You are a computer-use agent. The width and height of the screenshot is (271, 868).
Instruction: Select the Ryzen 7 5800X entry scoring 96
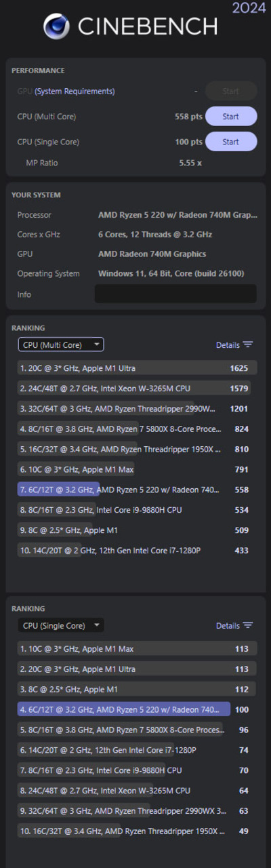[138, 730]
